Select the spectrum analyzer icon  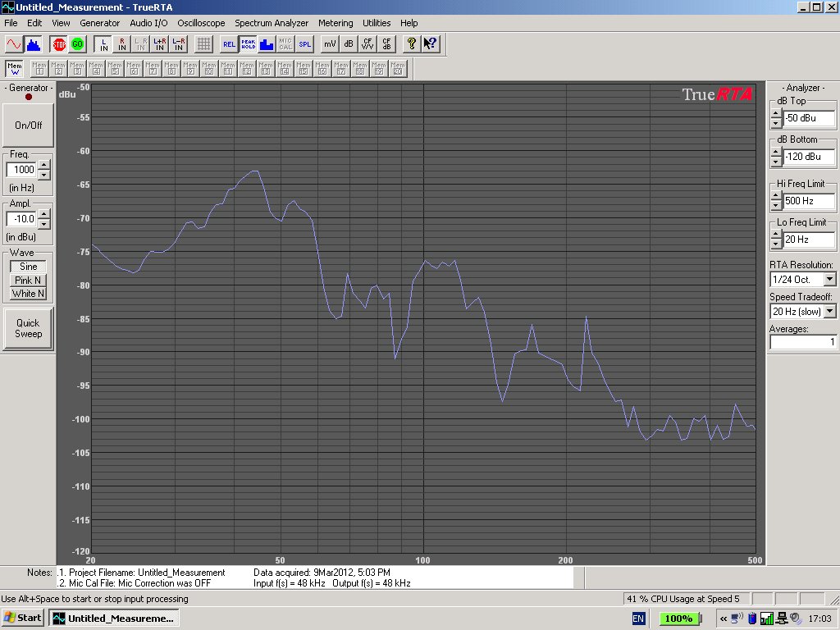tap(33, 44)
